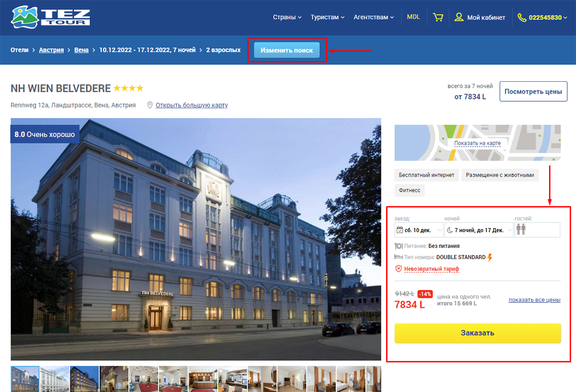576x392 pixels.
Task: Click the phone handset icon in header
Action: pos(522,18)
